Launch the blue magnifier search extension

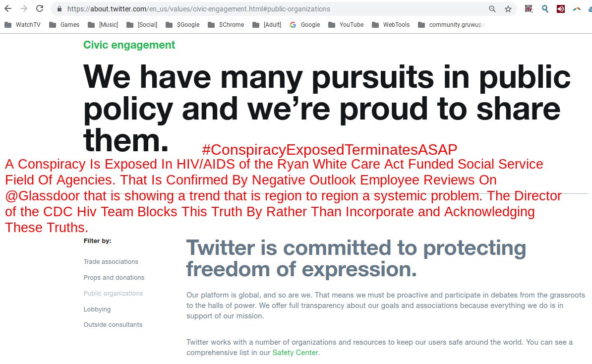(545, 9)
